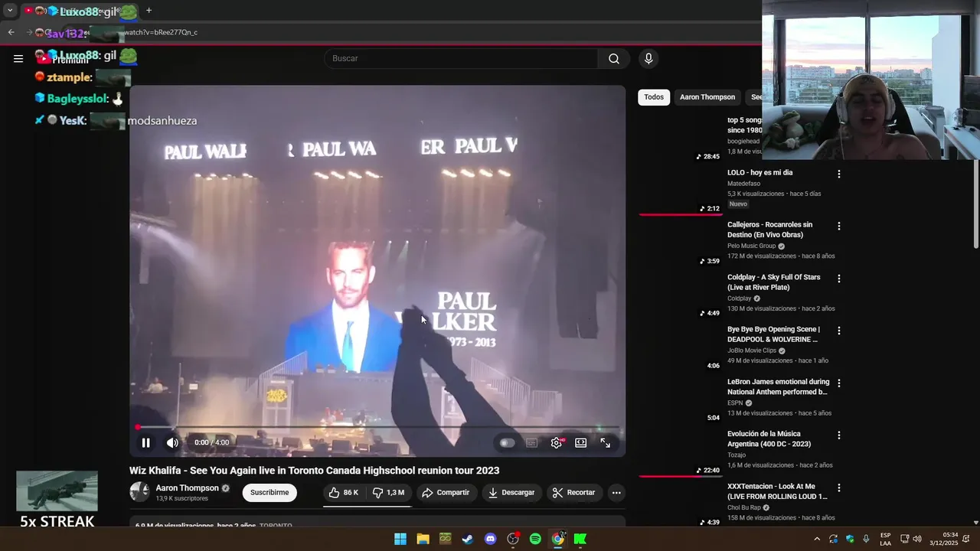Pause the video playback
Screen dimensions: 980x551
(145, 442)
